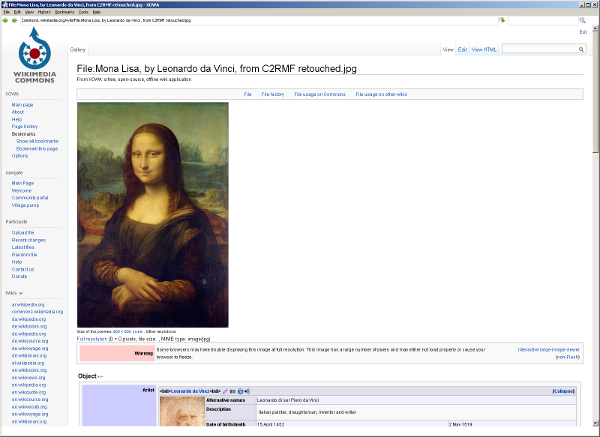Switch to the View HTML tab

tap(484, 49)
